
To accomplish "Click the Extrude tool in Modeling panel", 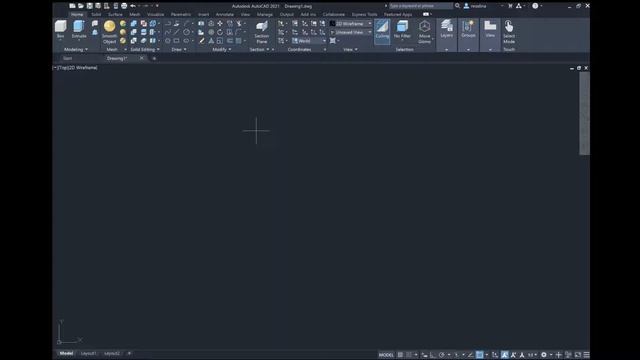I will pos(79,29).
